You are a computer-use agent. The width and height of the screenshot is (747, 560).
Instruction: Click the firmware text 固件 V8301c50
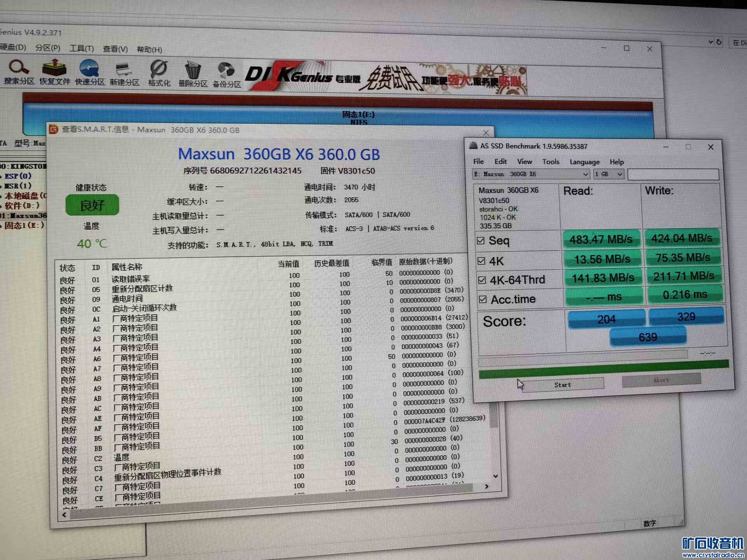click(347, 171)
